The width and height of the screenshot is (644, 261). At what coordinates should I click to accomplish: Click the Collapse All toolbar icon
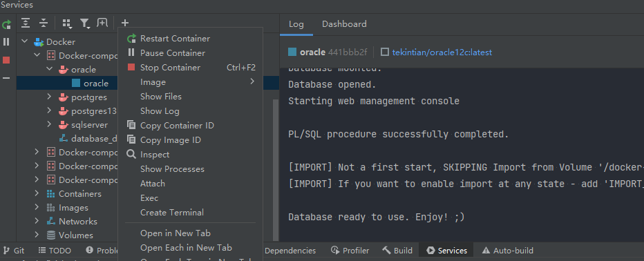(44, 23)
